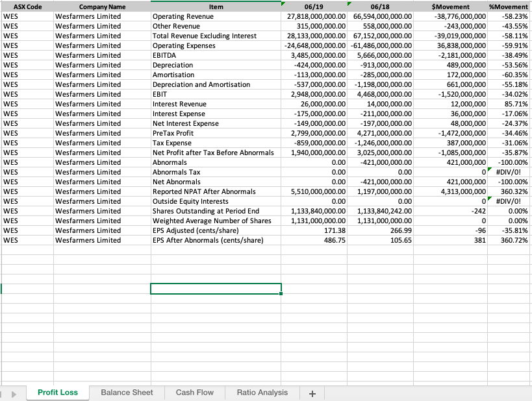532x401 pixels.
Task: Select the Operating Expenses item cell
Action: tap(216, 46)
